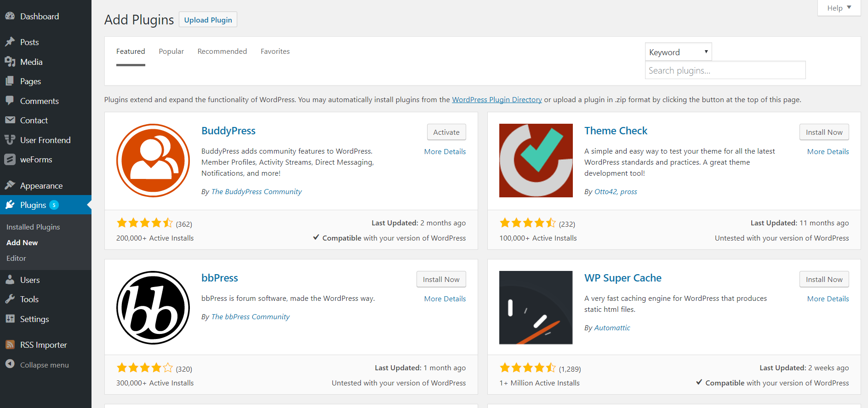
Task: Select Add New submenu item
Action: coord(22,242)
